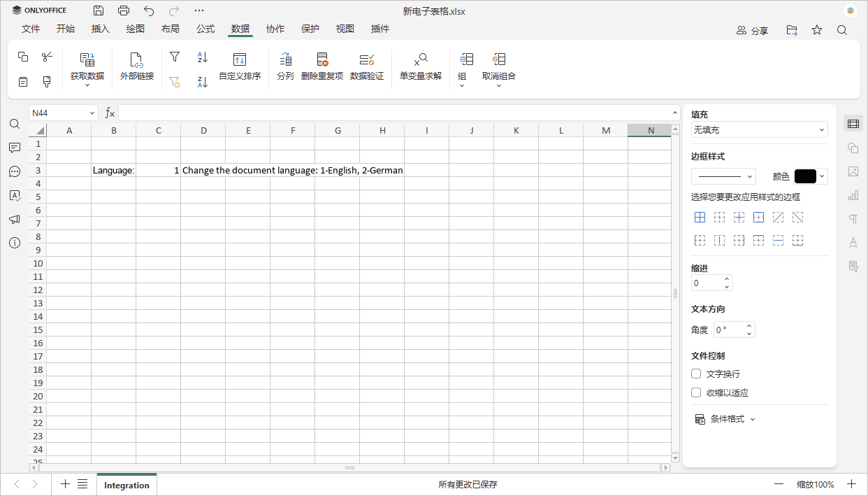Open 自定义排序 custom sort dialog
Screen dimensions: 868x496
pyautogui.click(x=240, y=60)
